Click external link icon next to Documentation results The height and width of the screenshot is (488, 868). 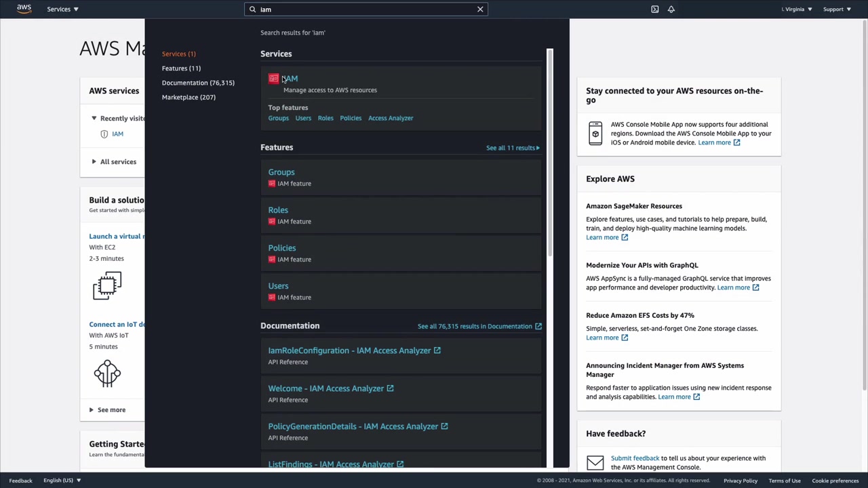click(538, 327)
